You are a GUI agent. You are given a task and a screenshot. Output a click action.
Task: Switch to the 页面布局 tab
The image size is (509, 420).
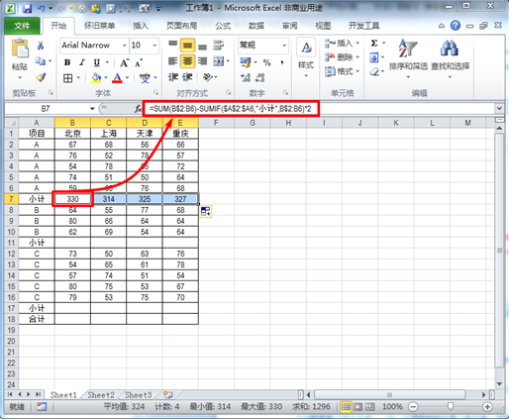(x=181, y=26)
